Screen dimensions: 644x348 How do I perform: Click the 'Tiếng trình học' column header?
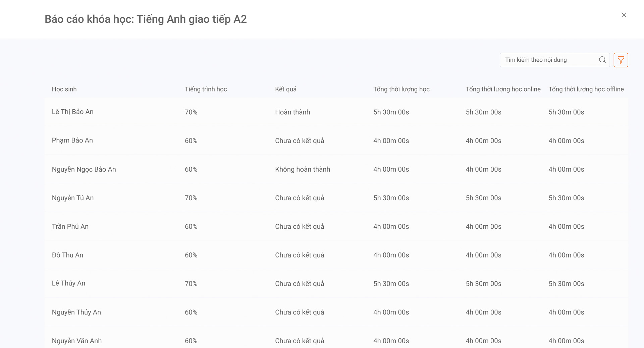(x=206, y=89)
